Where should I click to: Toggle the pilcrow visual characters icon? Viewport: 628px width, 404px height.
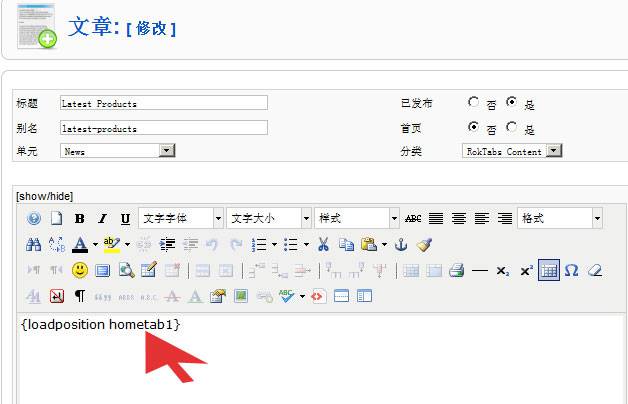click(x=80, y=296)
